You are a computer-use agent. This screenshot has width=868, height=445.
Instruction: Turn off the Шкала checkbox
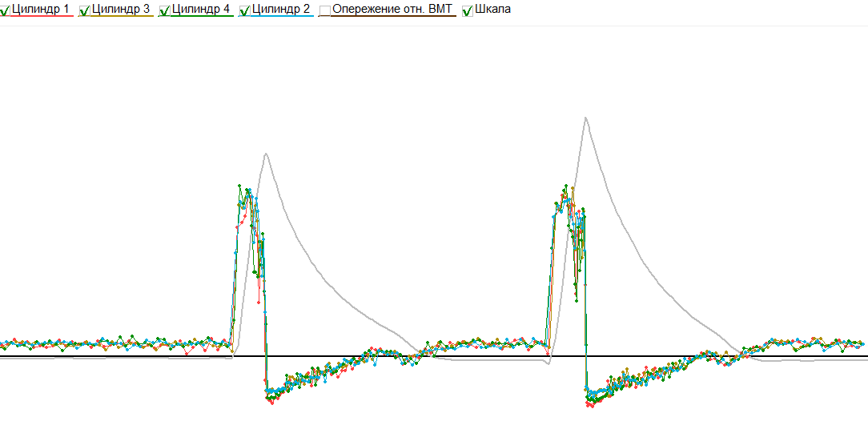468,10
